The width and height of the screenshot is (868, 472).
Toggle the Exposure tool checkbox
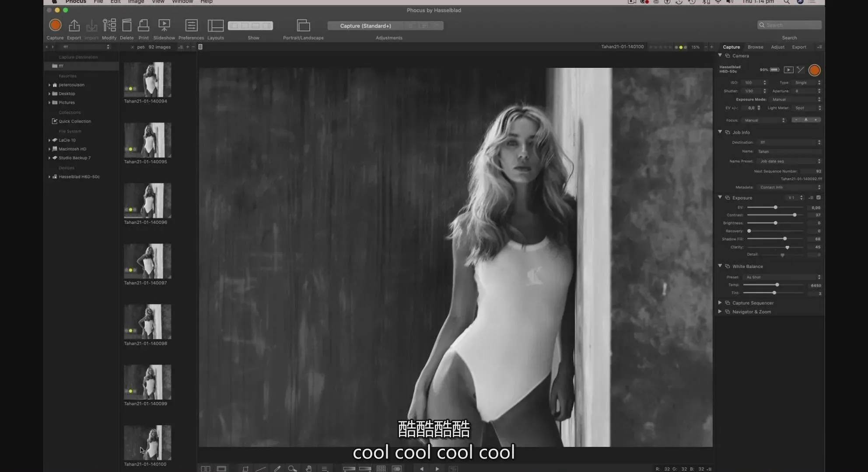click(819, 198)
